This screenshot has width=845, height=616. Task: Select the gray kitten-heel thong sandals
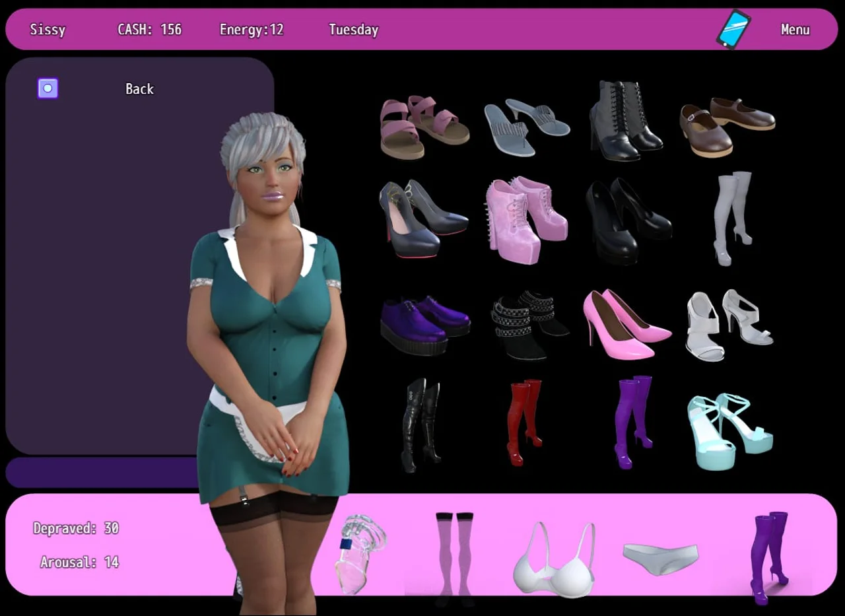tap(526, 127)
